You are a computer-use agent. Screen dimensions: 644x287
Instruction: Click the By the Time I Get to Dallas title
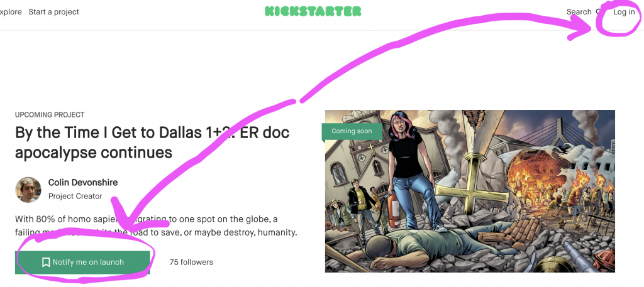[x=152, y=143]
